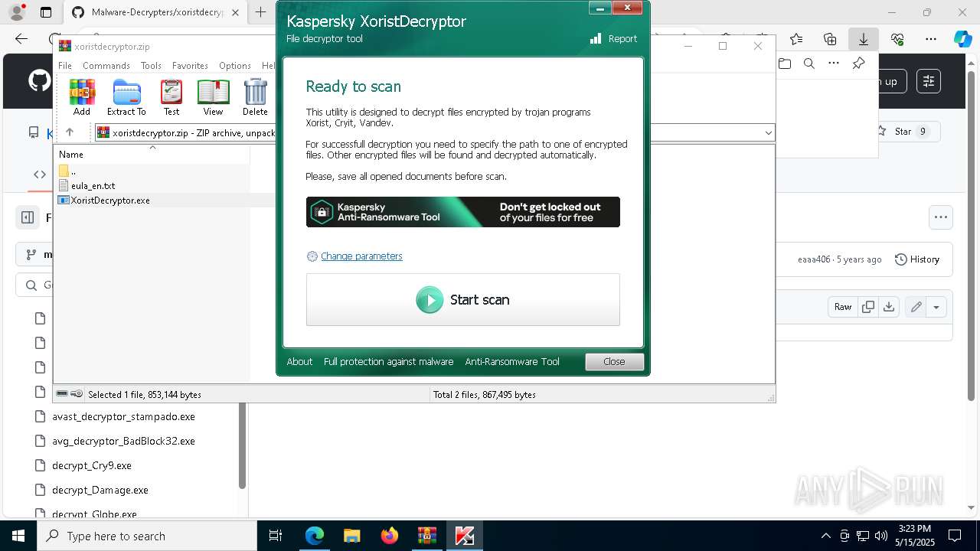Click the WinRAR Test icon
Screen dimensions: 980x551
[171, 97]
